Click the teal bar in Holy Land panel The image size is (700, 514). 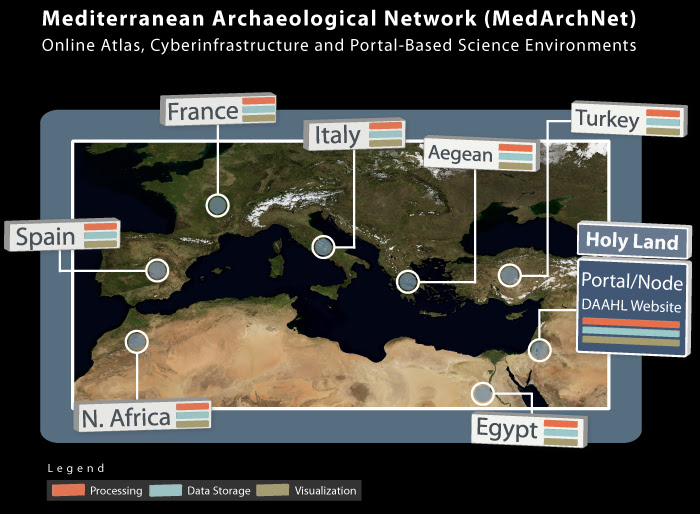(x=631, y=332)
